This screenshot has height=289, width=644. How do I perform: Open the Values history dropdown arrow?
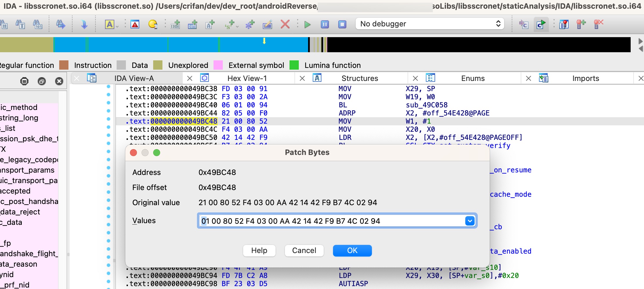[470, 221]
